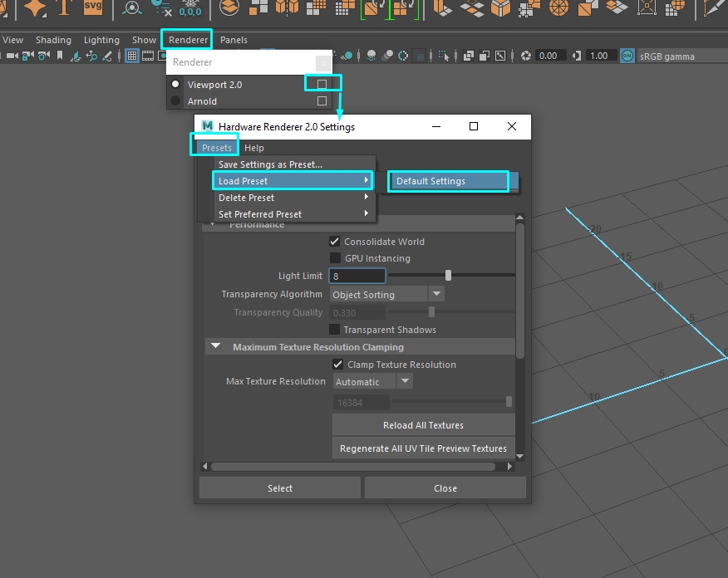The width and height of the screenshot is (728, 578).
Task: Click the Transparency Quality slider handle
Action: coord(431,311)
